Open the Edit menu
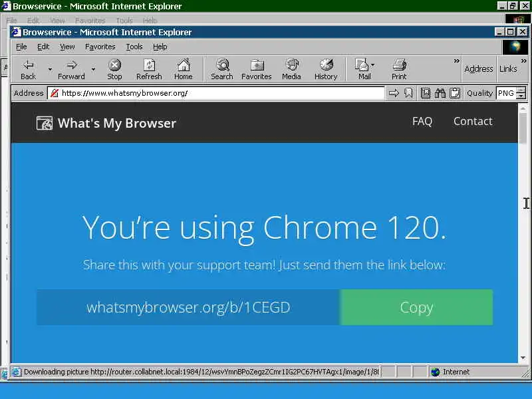The height and width of the screenshot is (399, 532). (x=43, y=47)
